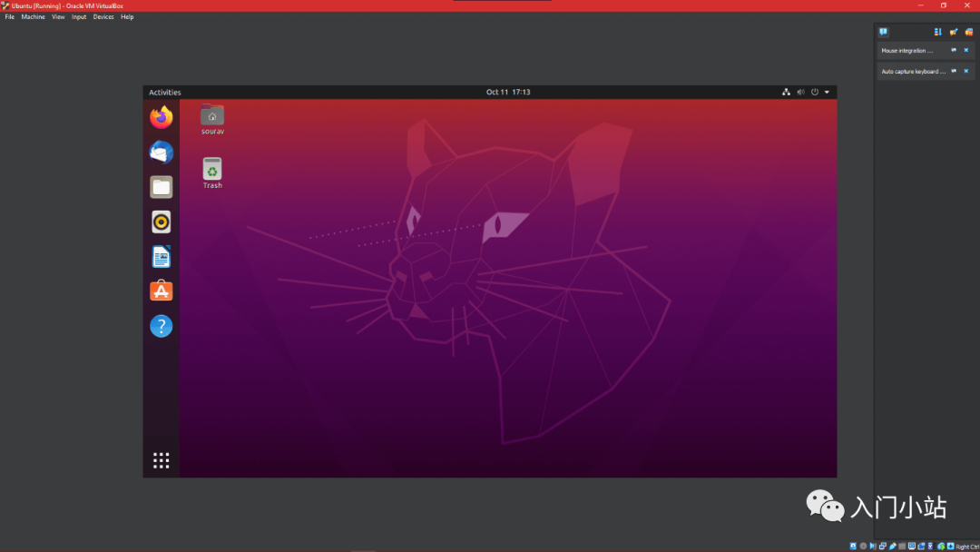Click the notification sort order icon
This screenshot has height=552, width=980.
point(937,32)
